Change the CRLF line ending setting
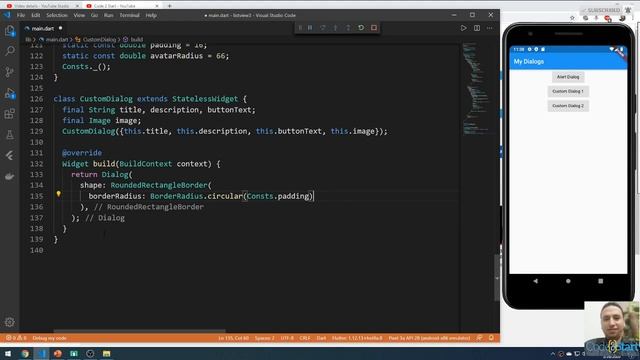 tap(305, 338)
